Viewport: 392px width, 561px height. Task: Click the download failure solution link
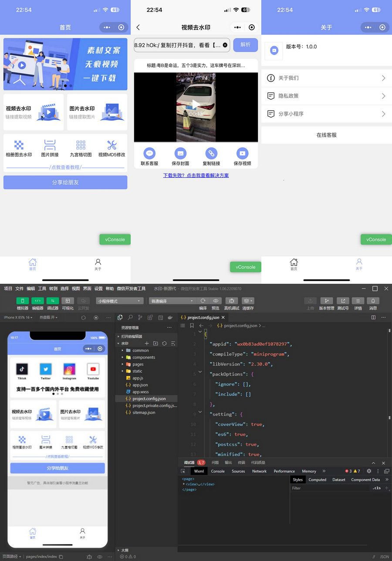196,176
